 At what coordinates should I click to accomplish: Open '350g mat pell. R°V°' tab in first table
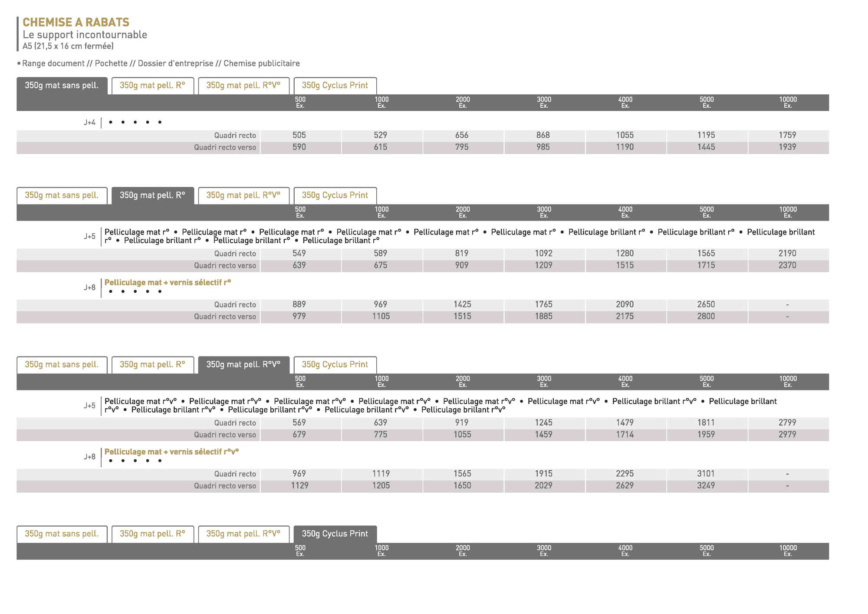[243, 86]
